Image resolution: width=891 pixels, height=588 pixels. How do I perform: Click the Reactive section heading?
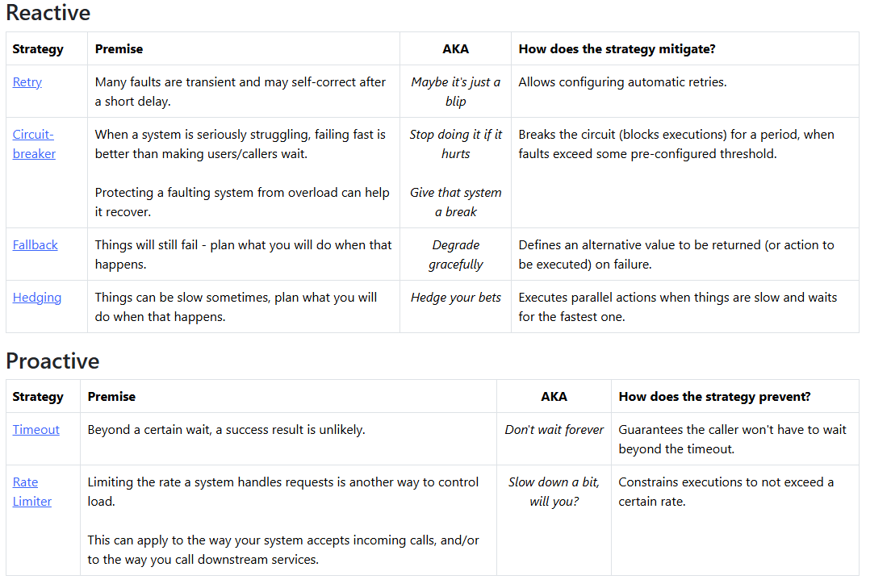[x=48, y=13]
